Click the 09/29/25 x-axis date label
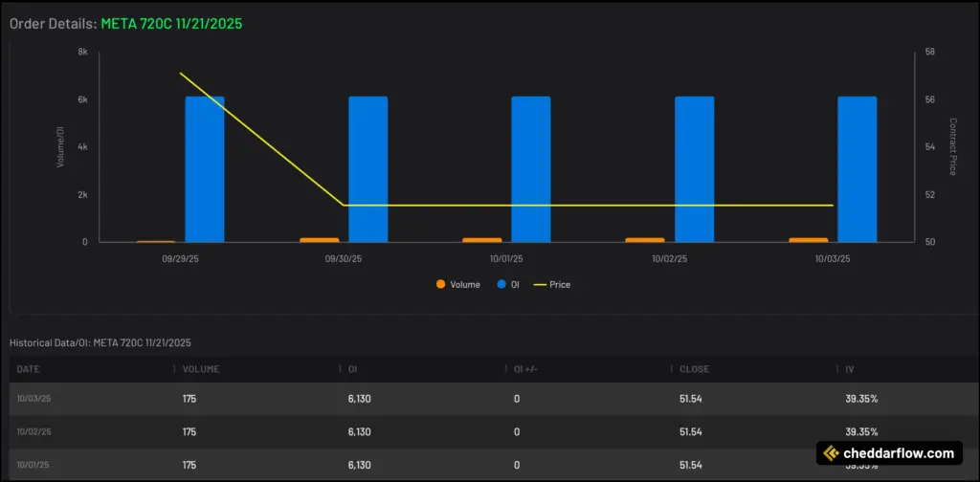The image size is (980, 482). coord(180,258)
